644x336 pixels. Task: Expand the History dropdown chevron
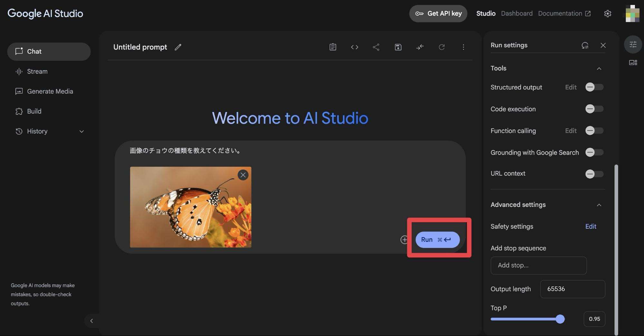82,131
